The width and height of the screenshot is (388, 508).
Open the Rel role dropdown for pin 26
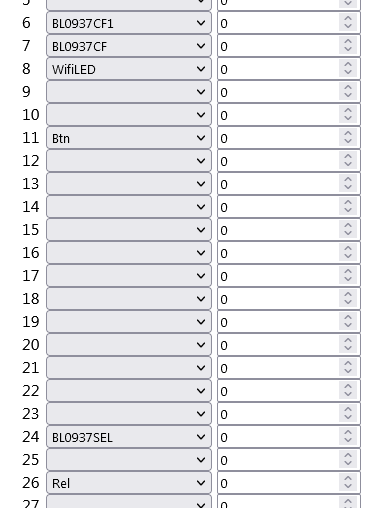point(129,483)
